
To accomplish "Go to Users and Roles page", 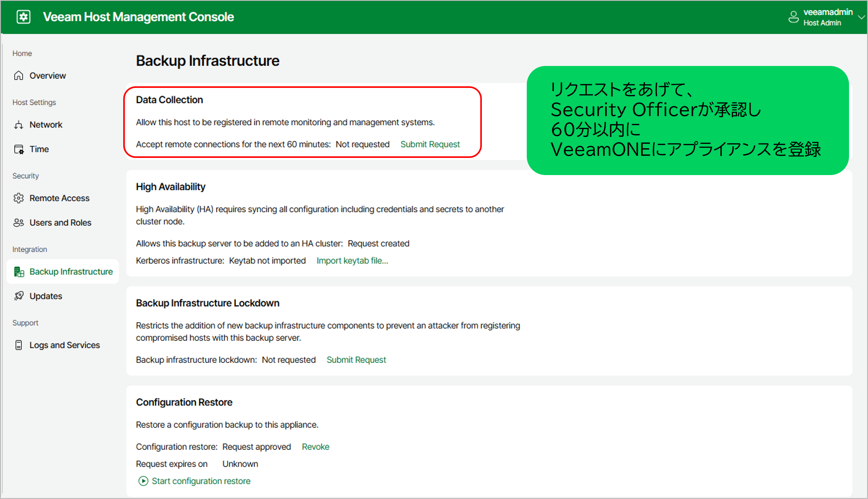I will click(60, 223).
